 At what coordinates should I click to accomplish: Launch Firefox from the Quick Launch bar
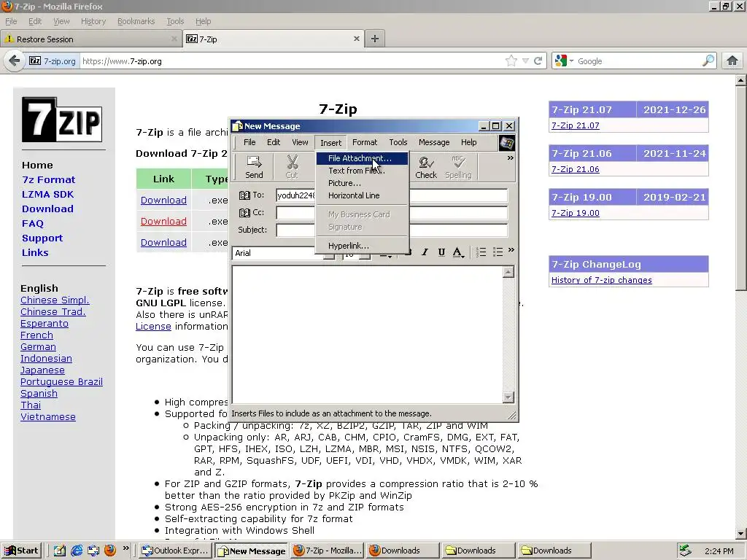(x=110, y=551)
